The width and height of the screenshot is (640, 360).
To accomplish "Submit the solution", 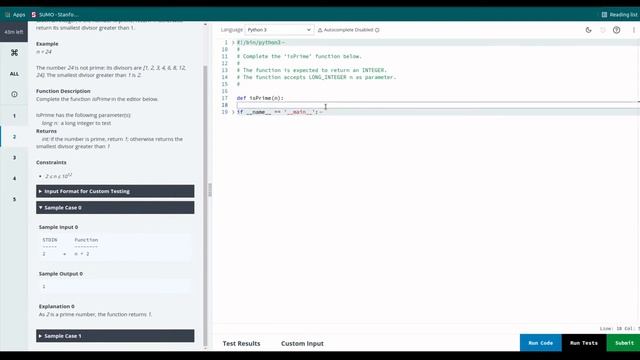I will pos(624,343).
